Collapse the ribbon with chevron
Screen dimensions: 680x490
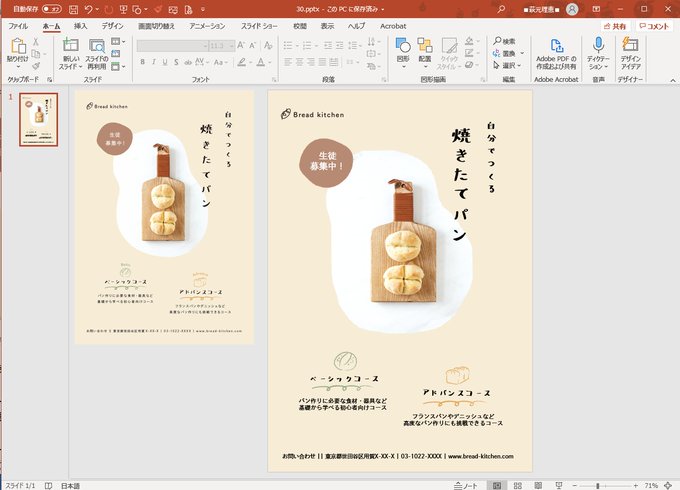(x=673, y=80)
